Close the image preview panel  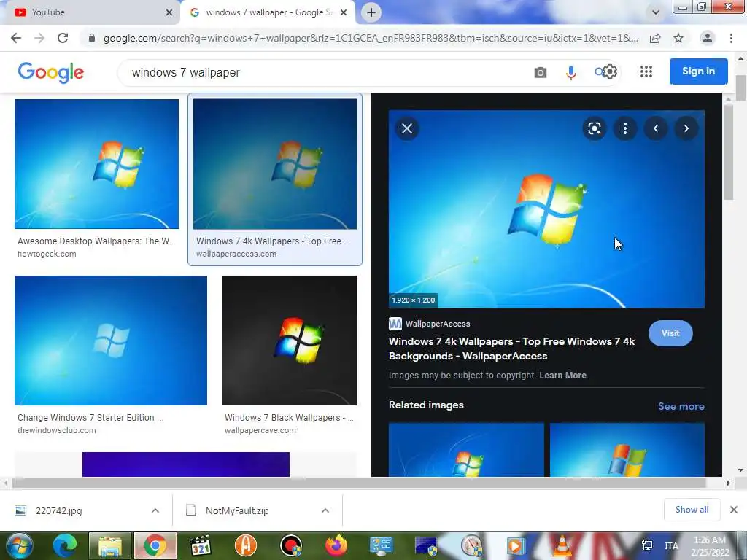coord(407,128)
